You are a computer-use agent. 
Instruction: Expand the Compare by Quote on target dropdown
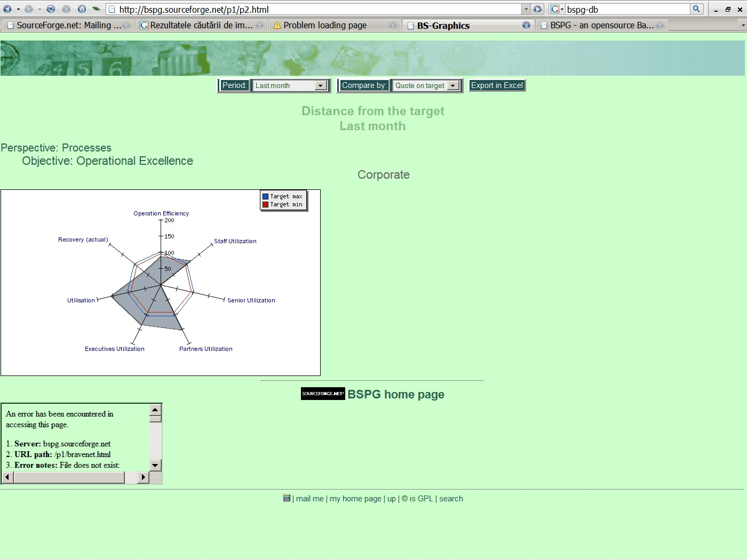[x=426, y=85]
